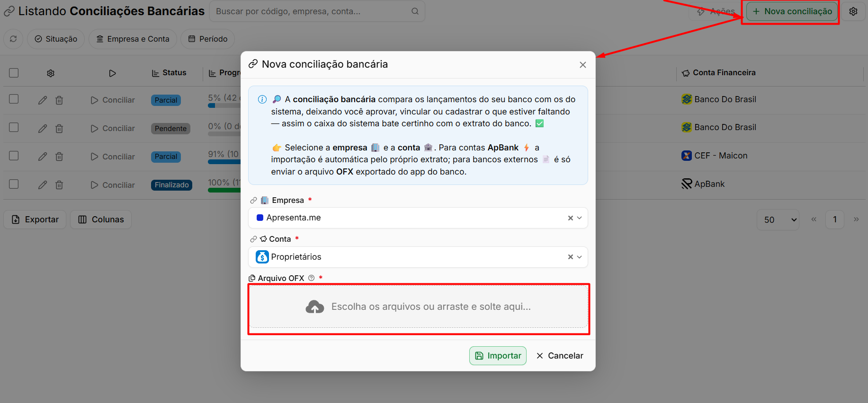
Task: Check the CEF - Maicon row checkbox
Action: [x=14, y=156]
